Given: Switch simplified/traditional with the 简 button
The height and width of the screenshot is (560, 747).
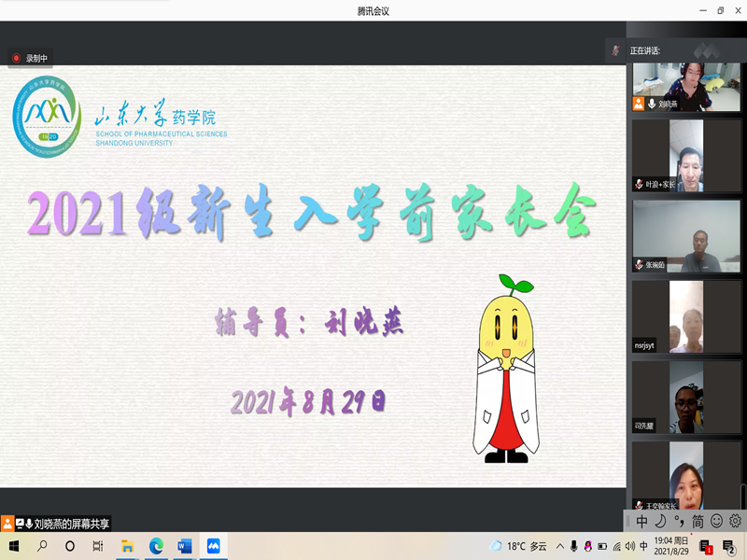Looking at the screenshot, I should [x=698, y=521].
